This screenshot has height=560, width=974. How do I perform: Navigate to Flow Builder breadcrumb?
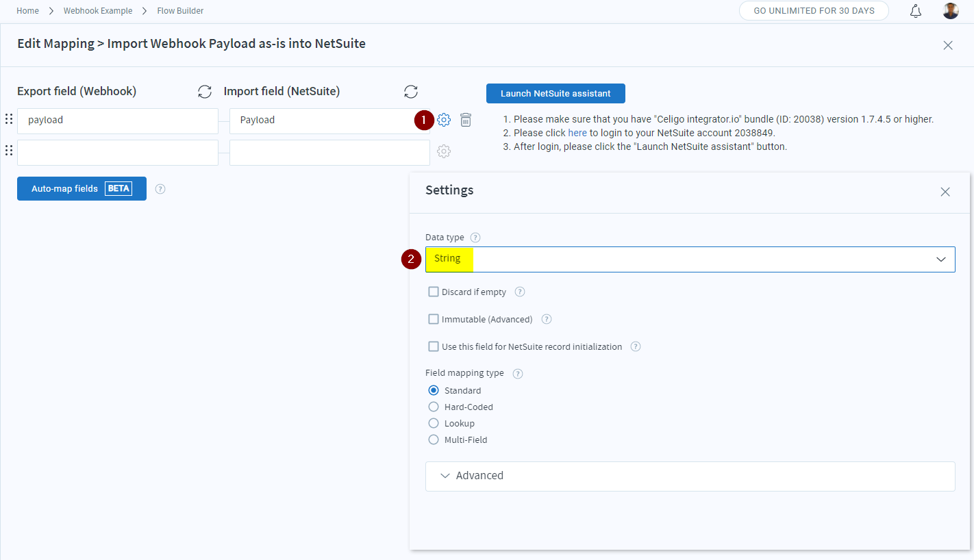[180, 11]
